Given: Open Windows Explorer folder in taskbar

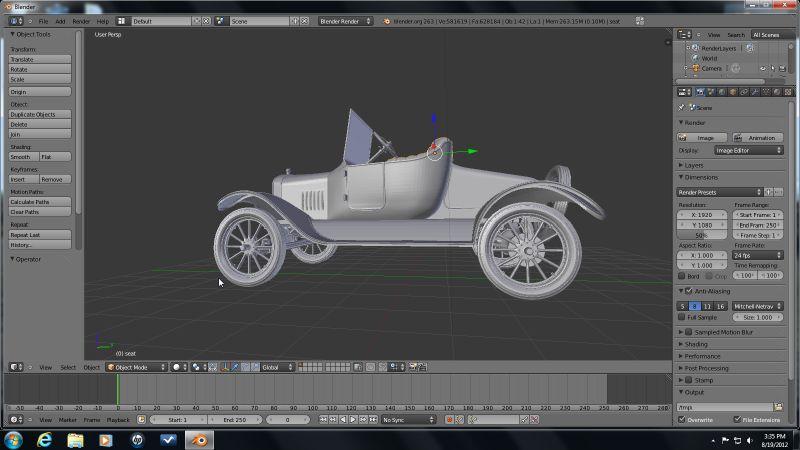Looking at the screenshot, I should [75, 440].
